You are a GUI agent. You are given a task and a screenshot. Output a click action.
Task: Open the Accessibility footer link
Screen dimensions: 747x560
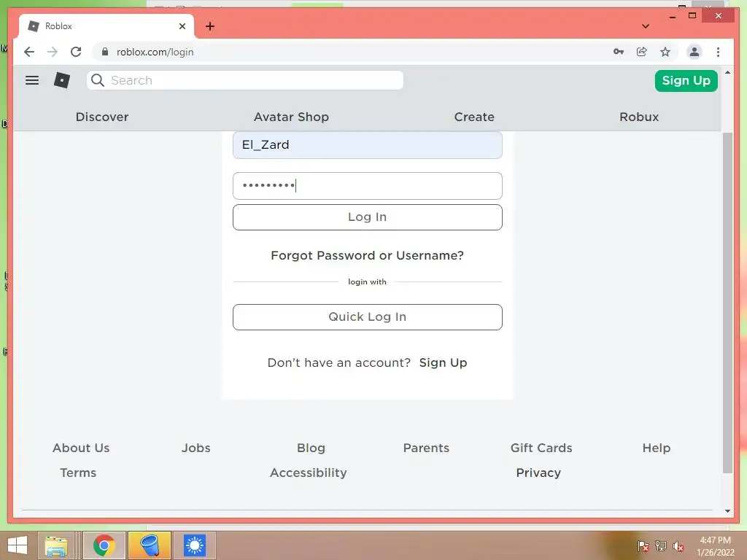coord(309,472)
